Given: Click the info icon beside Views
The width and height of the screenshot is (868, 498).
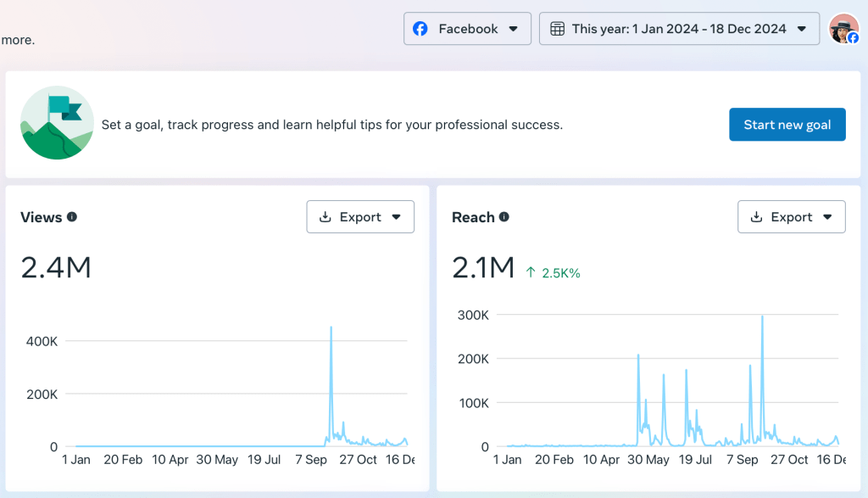Looking at the screenshot, I should point(72,217).
